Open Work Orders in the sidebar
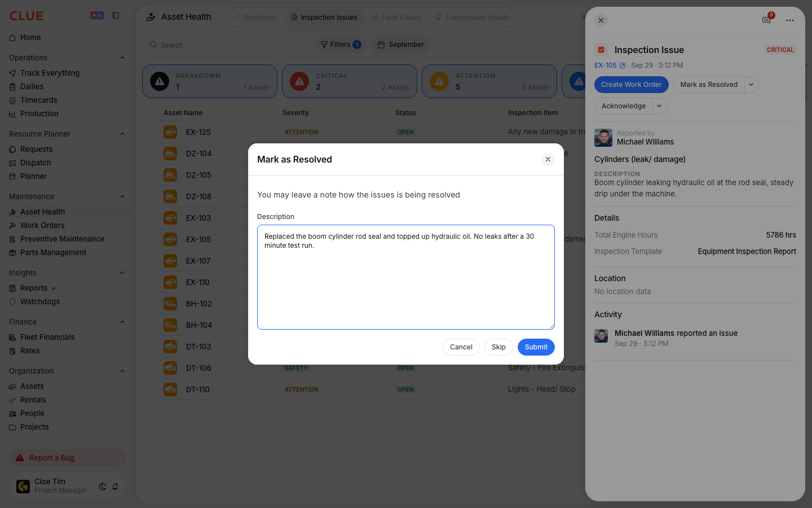The image size is (812, 508). 42,226
